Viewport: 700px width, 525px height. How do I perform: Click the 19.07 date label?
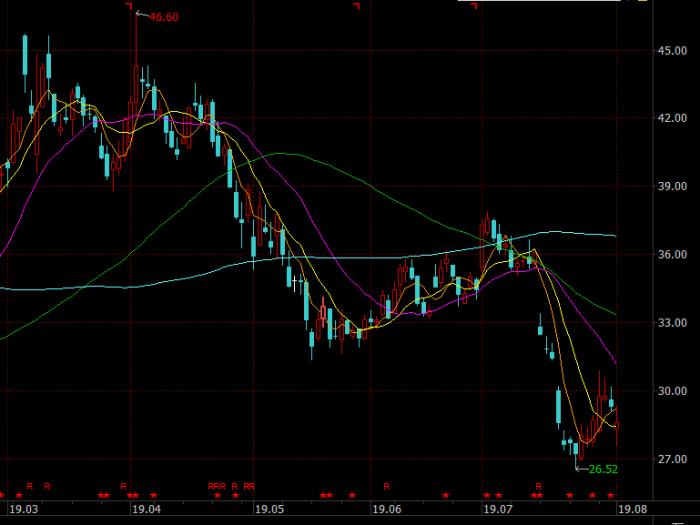(x=498, y=509)
